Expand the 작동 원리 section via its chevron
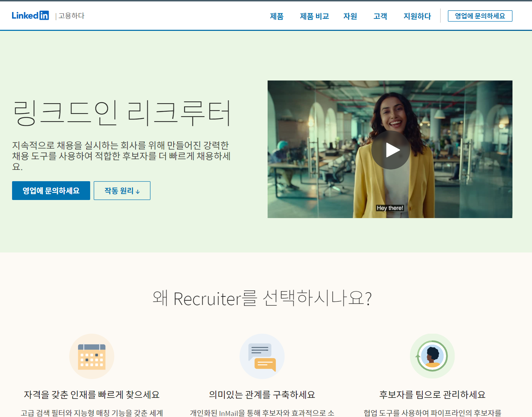This screenshot has height=417, width=532. coord(138,191)
